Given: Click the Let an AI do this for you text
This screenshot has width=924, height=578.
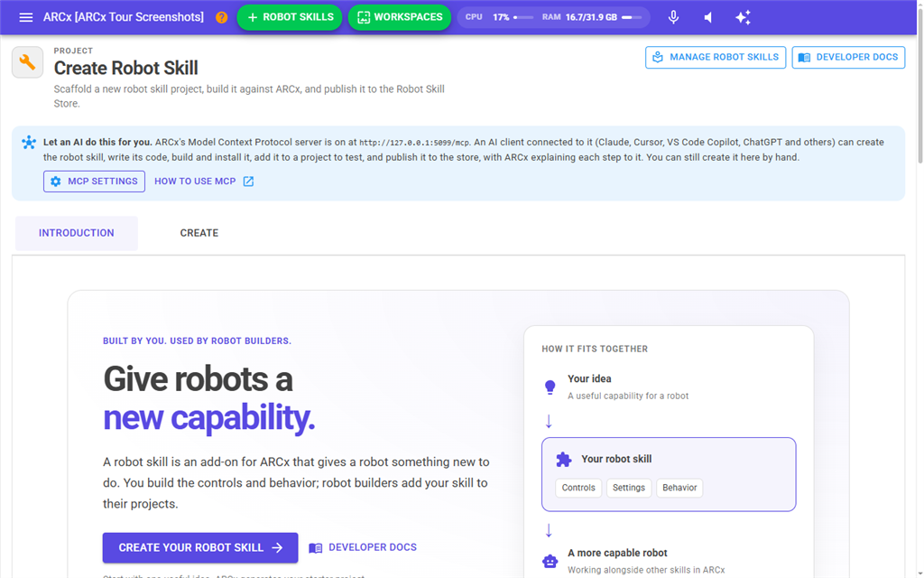Looking at the screenshot, I should coord(97,142).
